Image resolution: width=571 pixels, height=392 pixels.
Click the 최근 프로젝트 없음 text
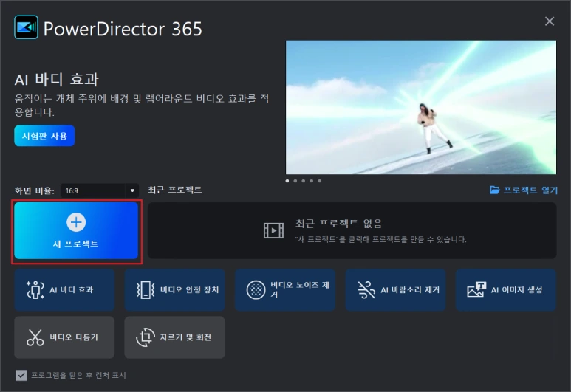pyautogui.click(x=338, y=224)
